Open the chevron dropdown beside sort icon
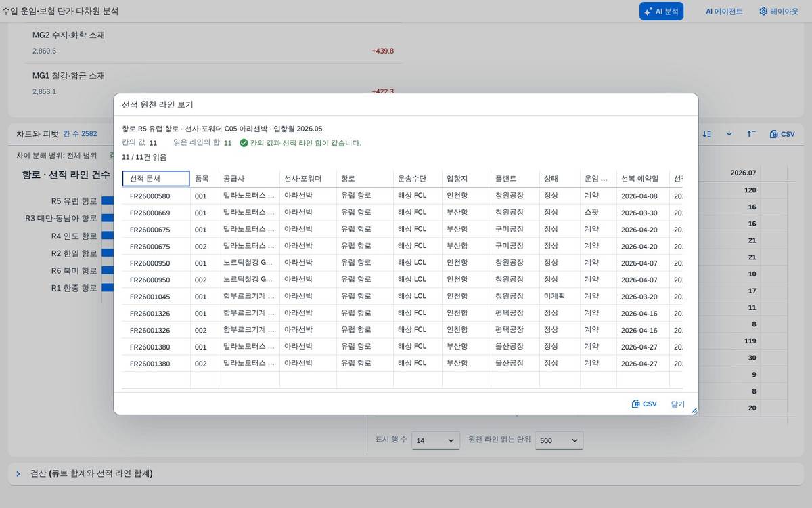 pyautogui.click(x=729, y=134)
